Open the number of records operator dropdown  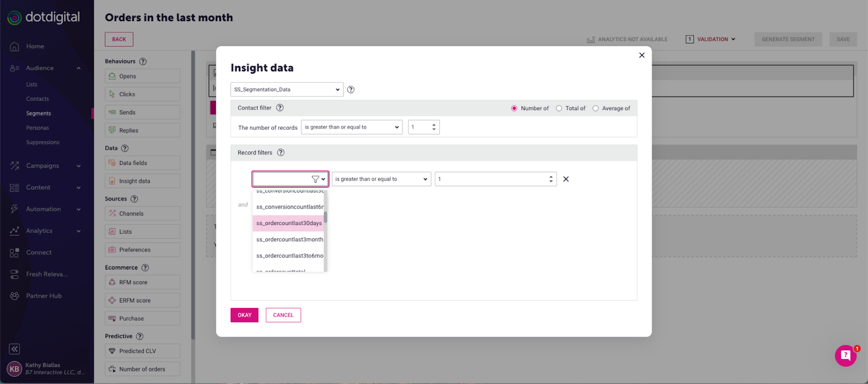pos(352,127)
